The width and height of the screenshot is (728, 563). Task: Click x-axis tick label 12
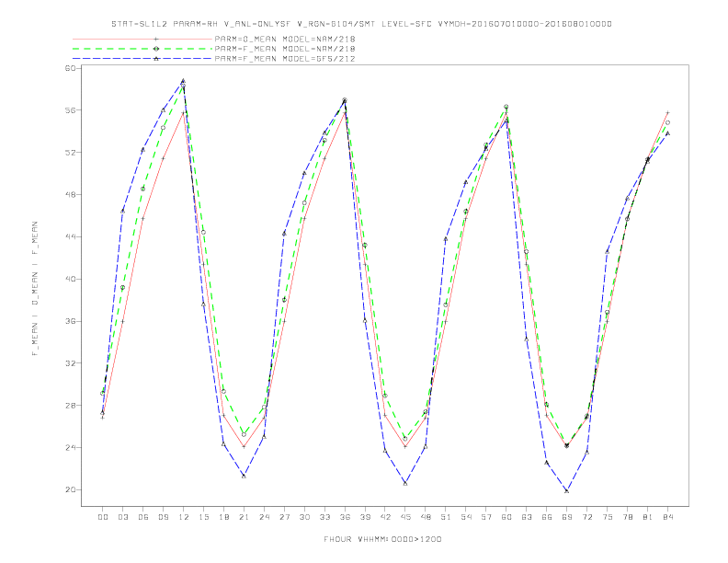184,517
